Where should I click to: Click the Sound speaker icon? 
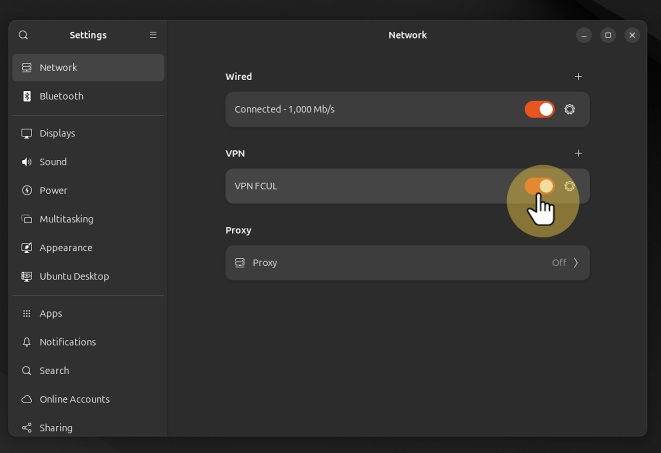point(27,162)
